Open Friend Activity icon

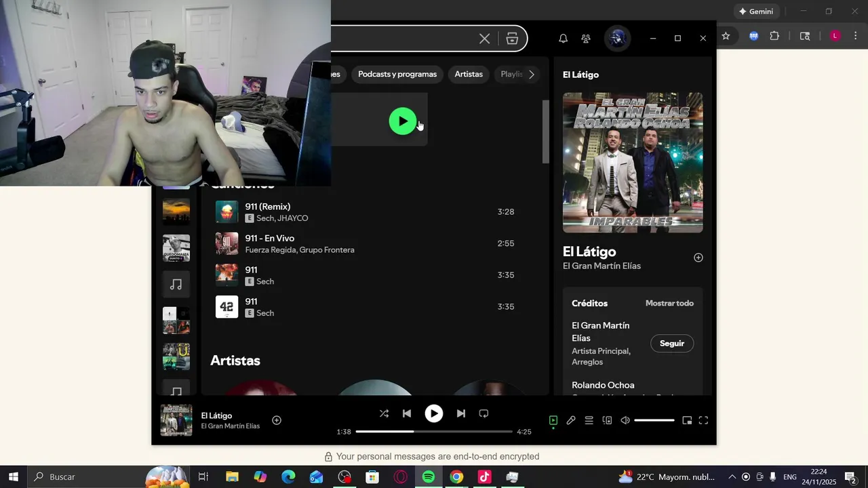(586, 39)
